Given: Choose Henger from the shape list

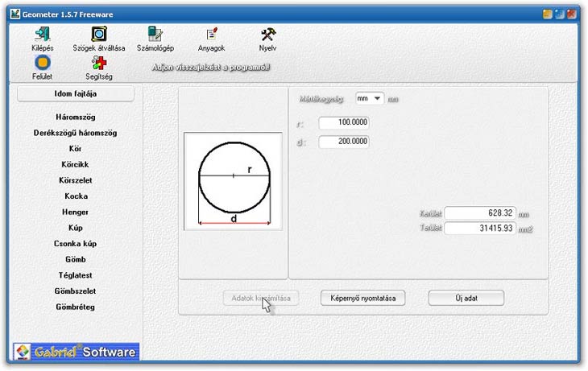Looking at the screenshot, I should coord(76,212).
